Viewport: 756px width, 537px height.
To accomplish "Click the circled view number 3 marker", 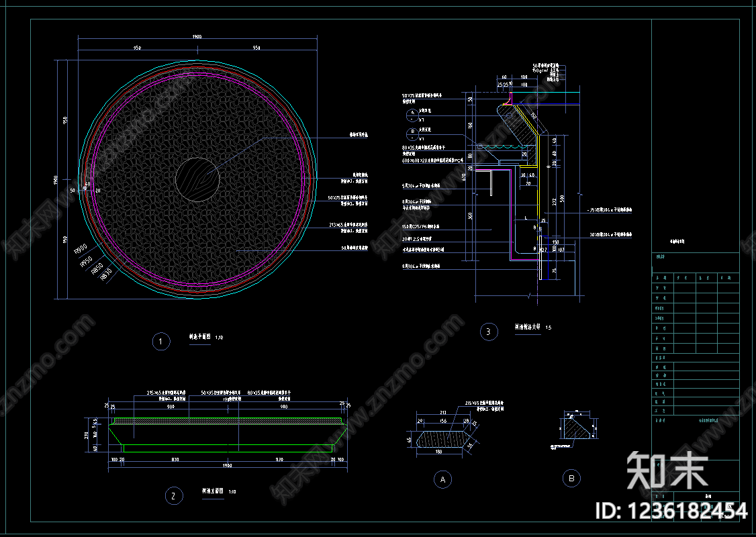I will (x=488, y=332).
